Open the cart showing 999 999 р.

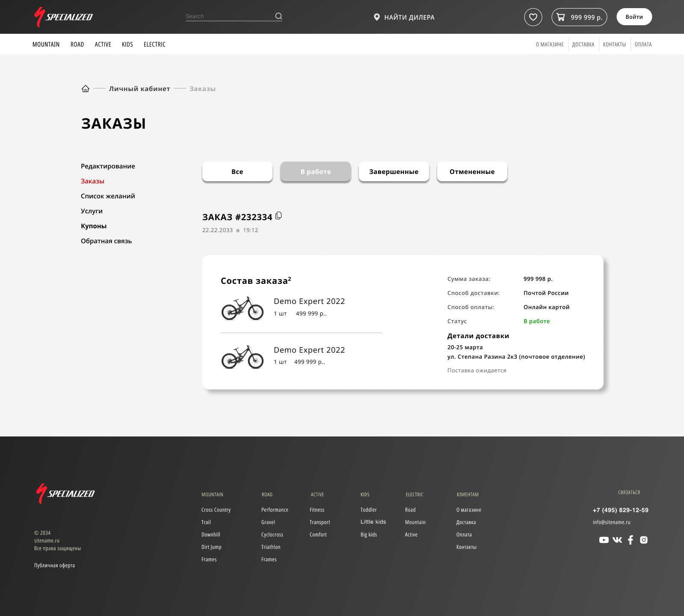(579, 17)
